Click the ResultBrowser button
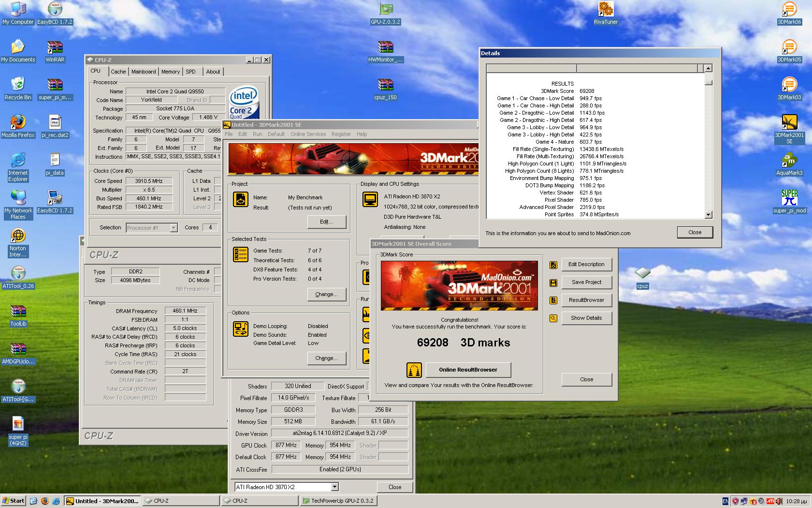 click(x=586, y=300)
